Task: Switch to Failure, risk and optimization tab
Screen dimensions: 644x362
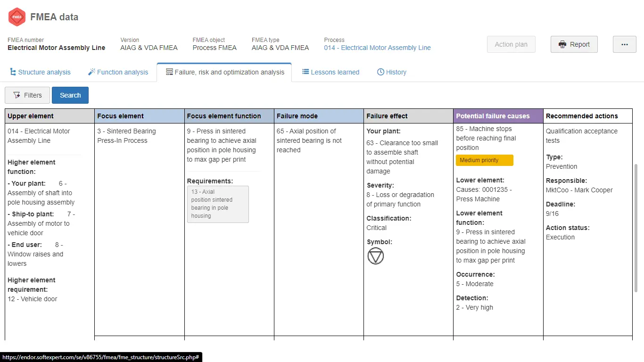Action: tap(224, 72)
